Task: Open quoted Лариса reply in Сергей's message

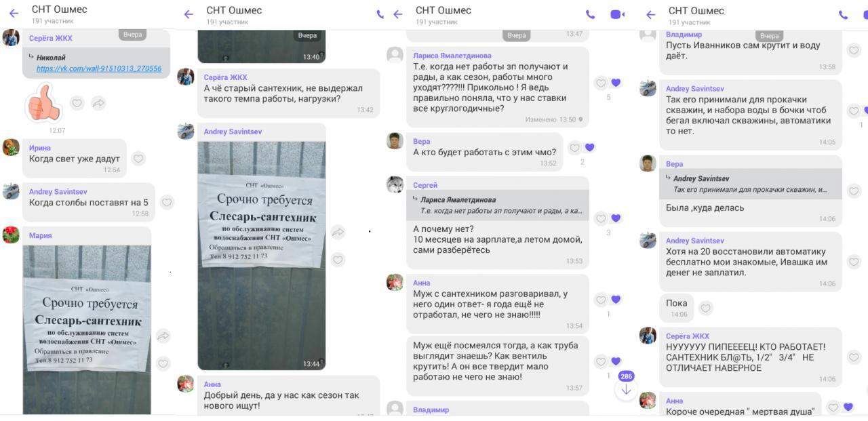Action: point(498,205)
